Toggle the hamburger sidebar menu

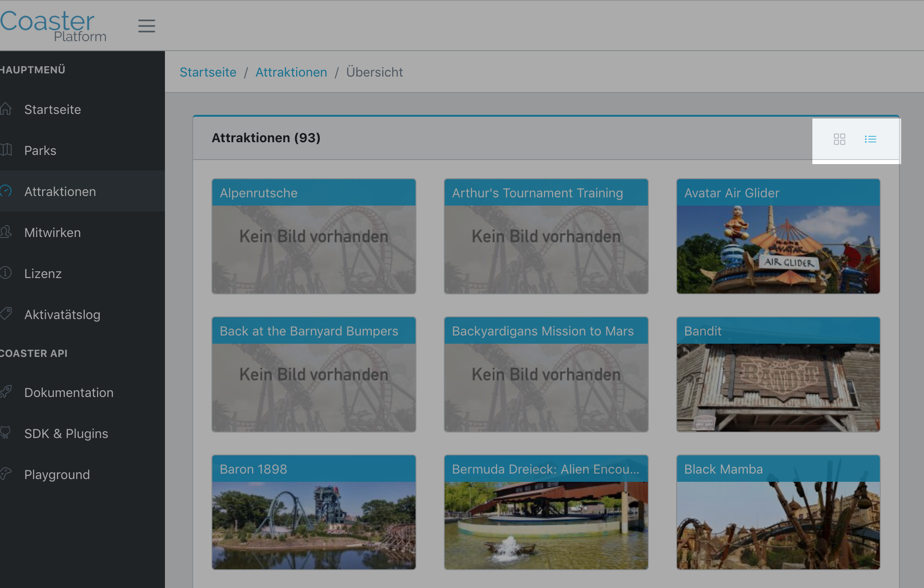pos(147,26)
